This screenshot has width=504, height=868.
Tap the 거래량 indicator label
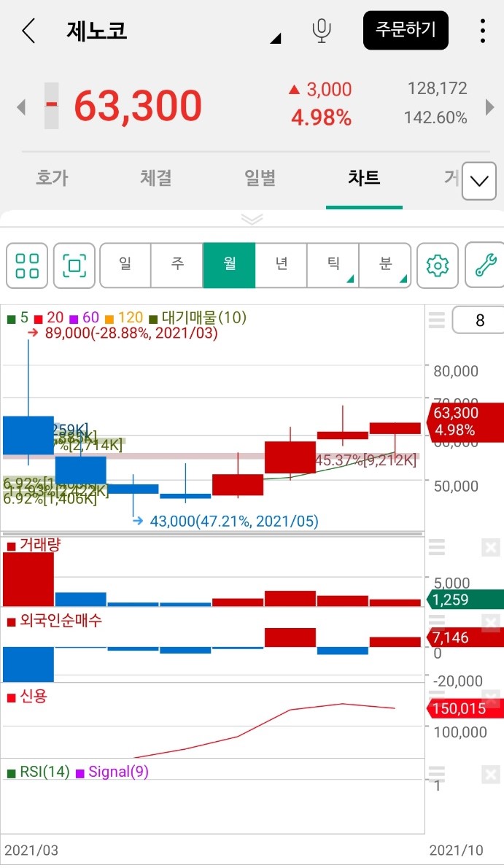click(34, 546)
